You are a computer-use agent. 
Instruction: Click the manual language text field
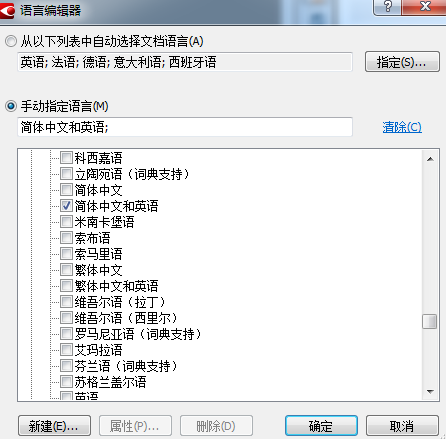pyautogui.click(x=185, y=127)
